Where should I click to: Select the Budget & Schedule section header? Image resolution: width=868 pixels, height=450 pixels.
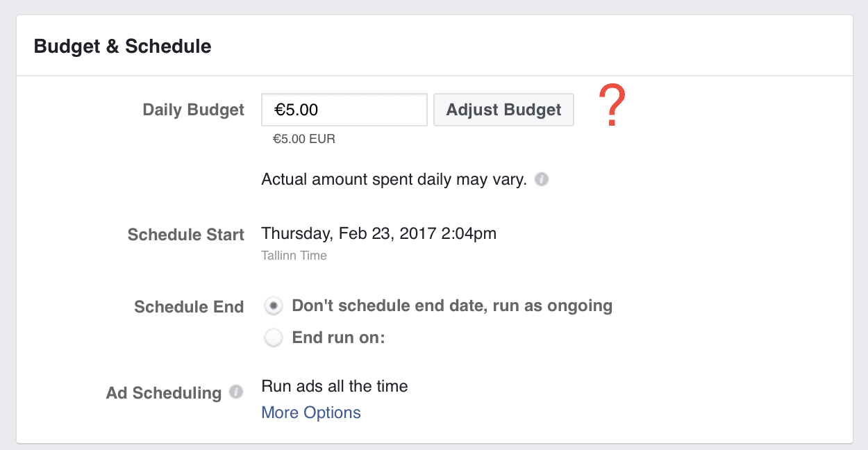[x=123, y=46]
